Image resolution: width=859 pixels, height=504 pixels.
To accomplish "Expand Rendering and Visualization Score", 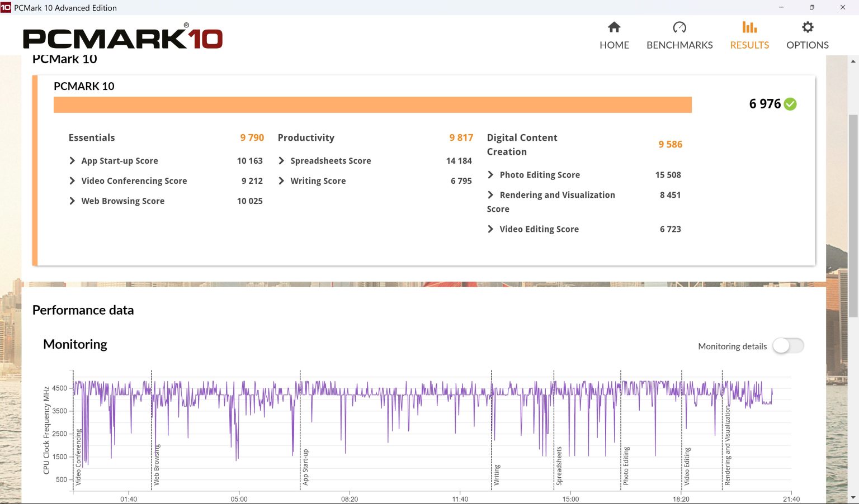I will click(x=490, y=195).
